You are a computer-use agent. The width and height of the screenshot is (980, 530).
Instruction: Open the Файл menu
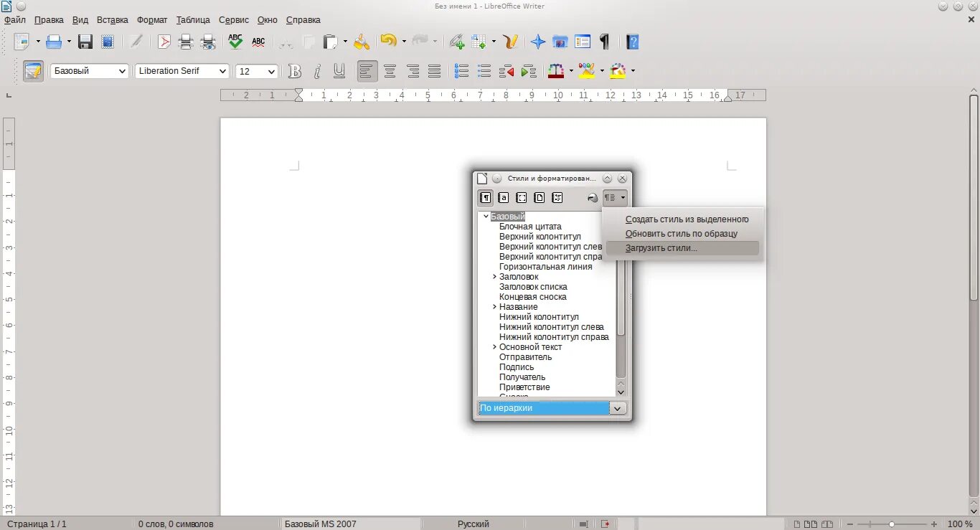click(x=15, y=20)
